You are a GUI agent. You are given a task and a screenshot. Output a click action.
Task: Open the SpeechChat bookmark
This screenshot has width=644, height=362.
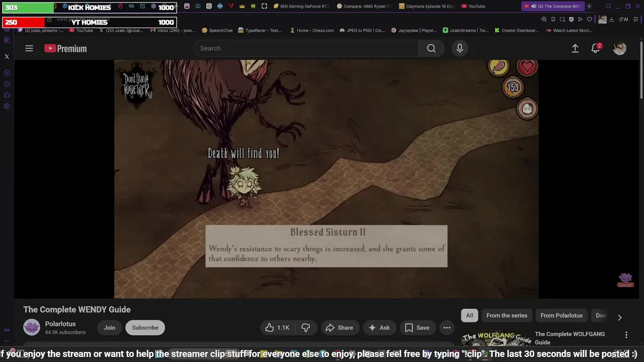tap(217, 30)
